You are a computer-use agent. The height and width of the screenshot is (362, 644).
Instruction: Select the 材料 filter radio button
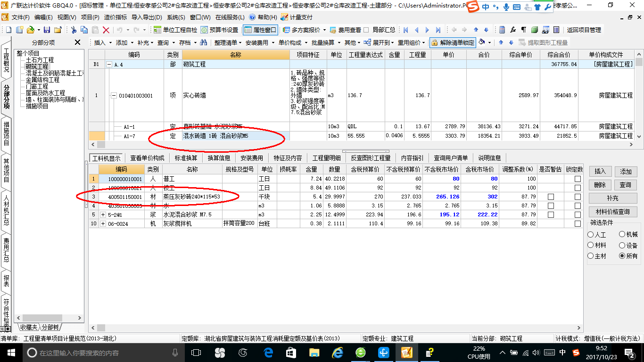(591, 245)
